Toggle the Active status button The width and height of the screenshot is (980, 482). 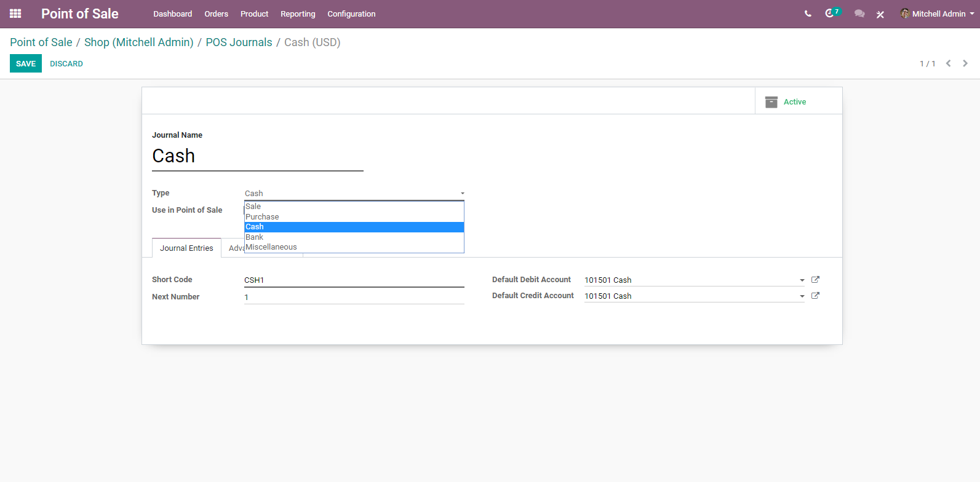point(799,101)
